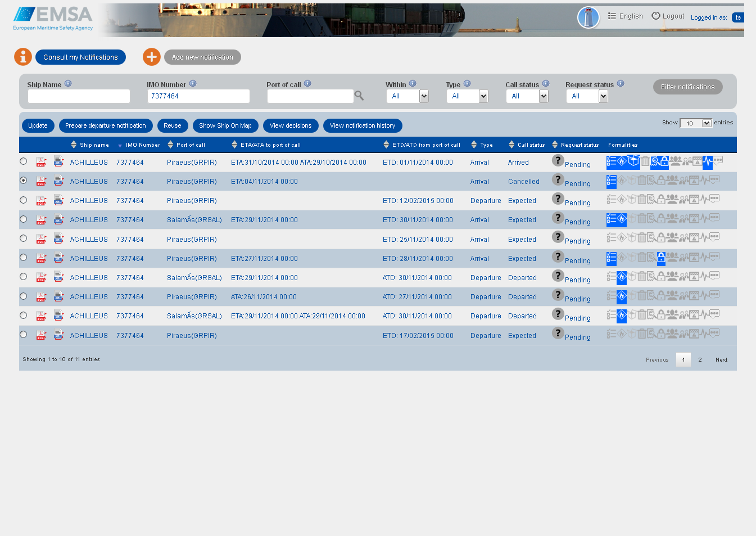Open the Request status filter dropdown
This screenshot has height=536, width=756.
(587, 96)
